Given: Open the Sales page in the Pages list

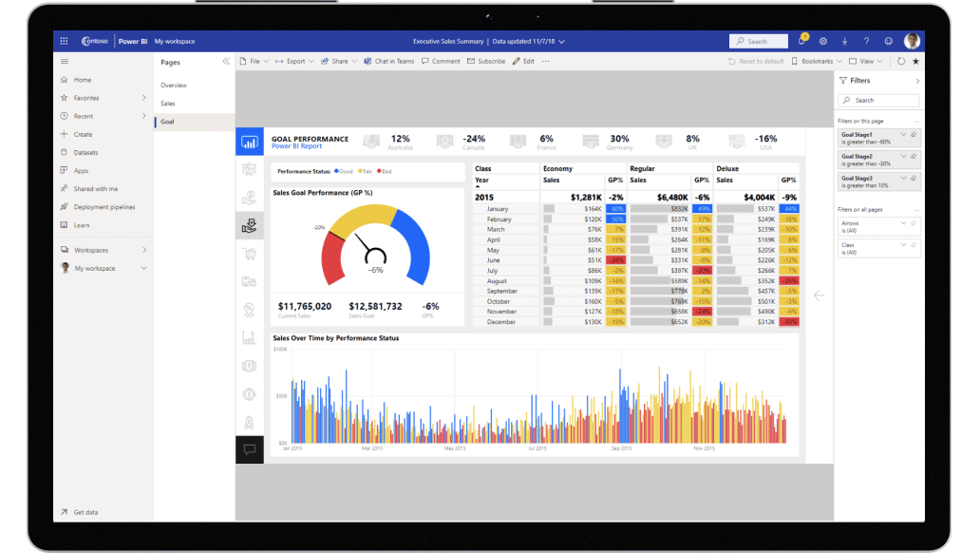Looking at the screenshot, I should coord(168,103).
